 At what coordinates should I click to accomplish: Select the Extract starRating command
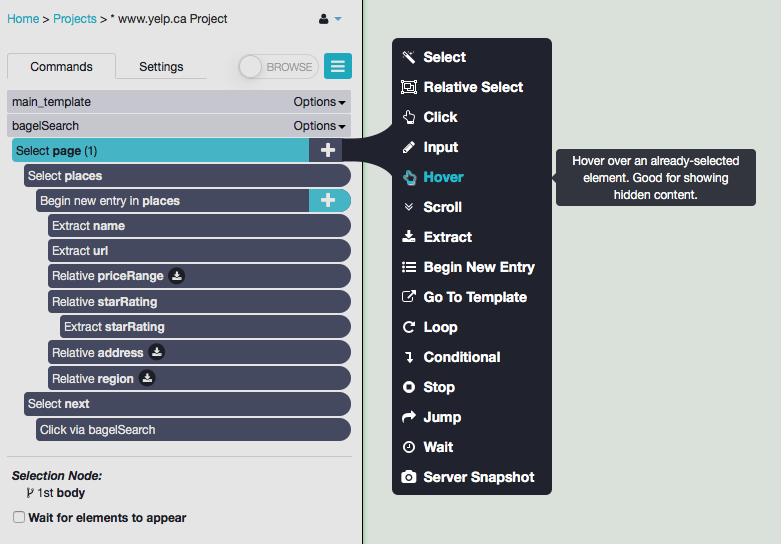(205, 326)
